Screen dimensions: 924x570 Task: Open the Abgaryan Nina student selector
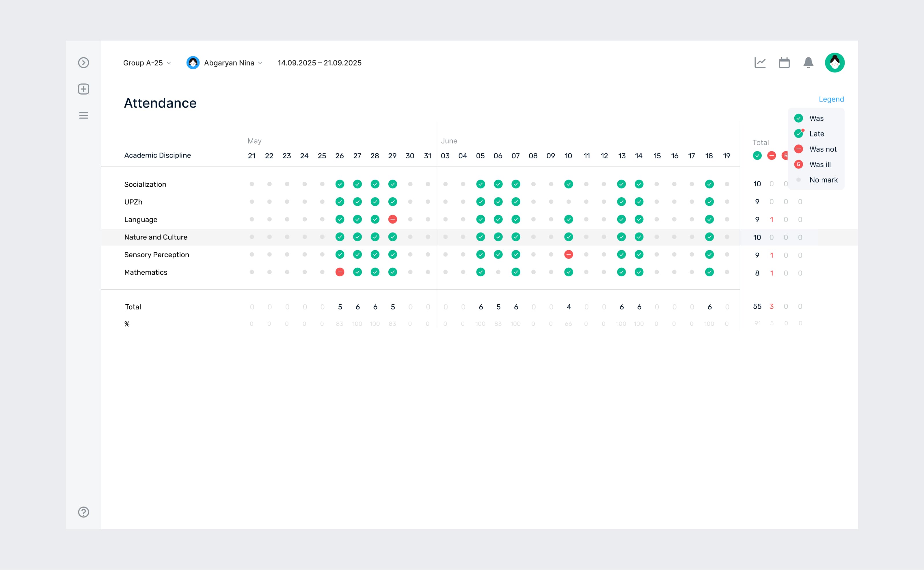[225, 63]
